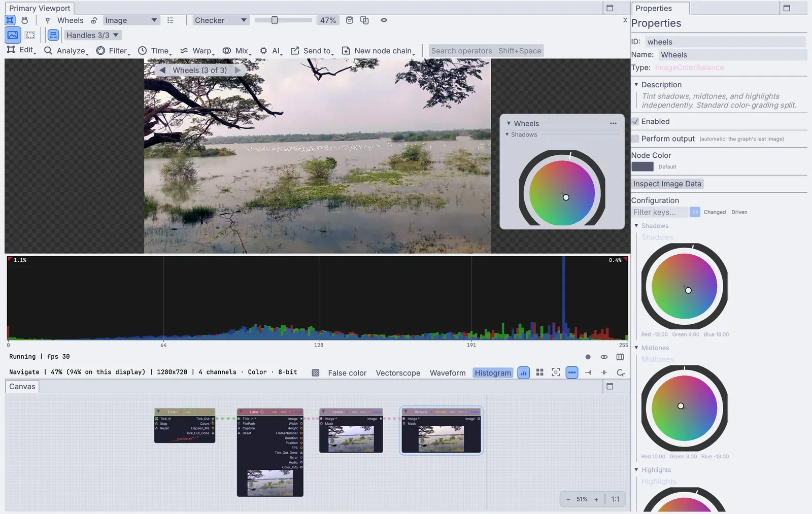Image resolution: width=812 pixels, height=514 pixels.
Task: Toggle the node handles display button
Action: (53, 35)
